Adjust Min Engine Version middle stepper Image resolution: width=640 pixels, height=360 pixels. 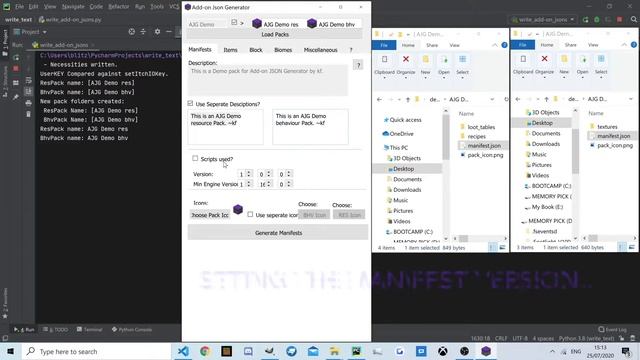[269, 184]
